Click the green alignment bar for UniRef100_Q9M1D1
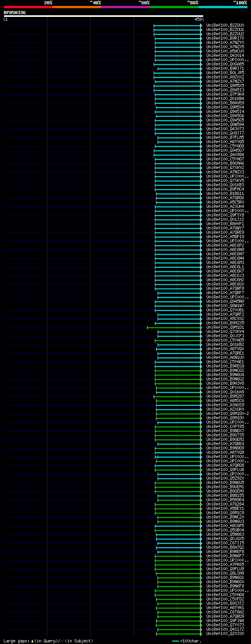251x644 pixels. 174,327
